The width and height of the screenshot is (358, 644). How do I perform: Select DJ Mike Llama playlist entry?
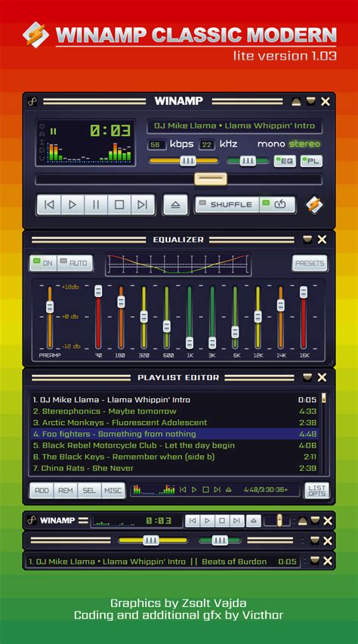(x=175, y=400)
